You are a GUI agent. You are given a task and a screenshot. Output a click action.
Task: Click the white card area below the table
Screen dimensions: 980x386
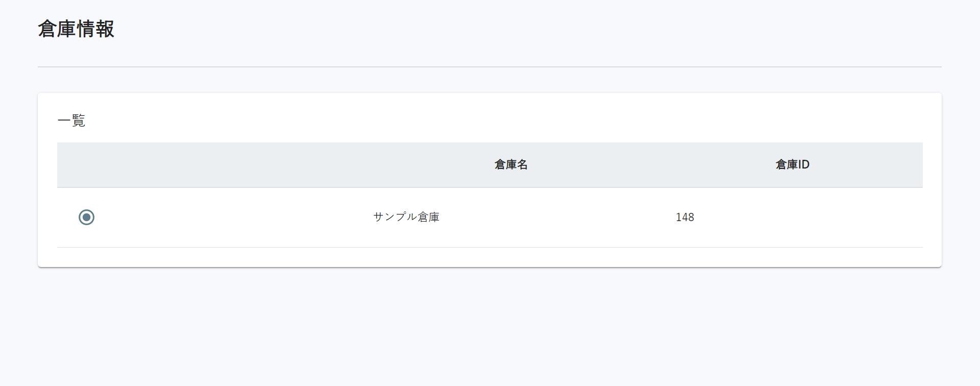(490, 257)
